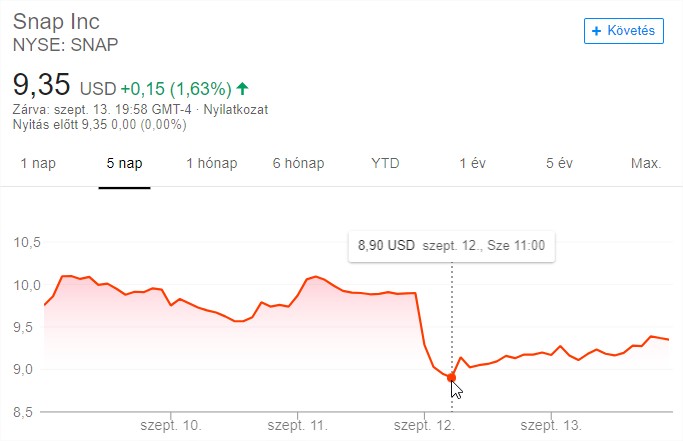Switch to the 1 év tab
Viewport: 683px width, 441px height.
473,163
